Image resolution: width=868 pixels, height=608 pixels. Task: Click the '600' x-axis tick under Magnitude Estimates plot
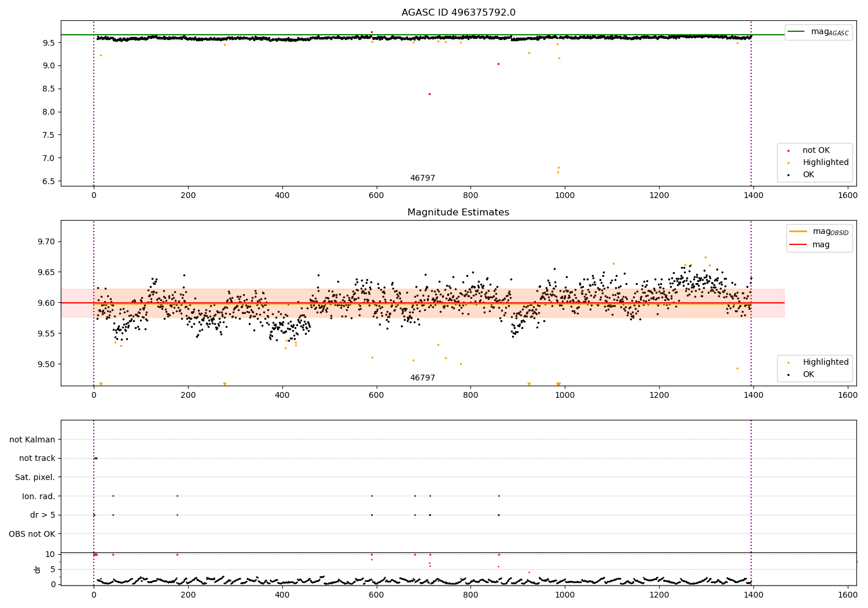click(x=377, y=395)
